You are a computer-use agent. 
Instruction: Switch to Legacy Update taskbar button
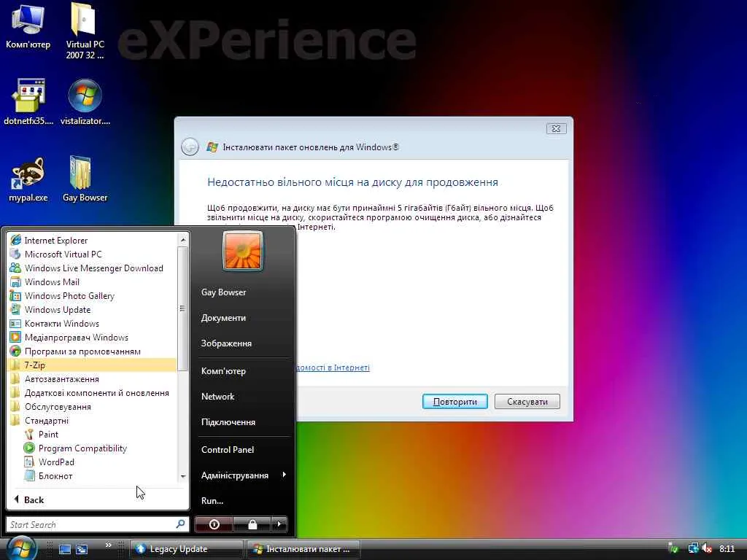coord(186,549)
